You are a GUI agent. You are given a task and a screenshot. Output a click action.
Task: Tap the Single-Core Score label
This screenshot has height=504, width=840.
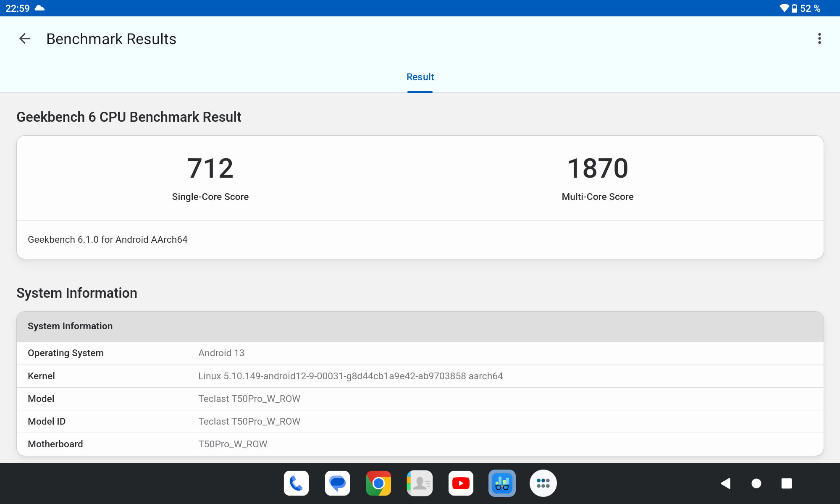pyautogui.click(x=210, y=197)
